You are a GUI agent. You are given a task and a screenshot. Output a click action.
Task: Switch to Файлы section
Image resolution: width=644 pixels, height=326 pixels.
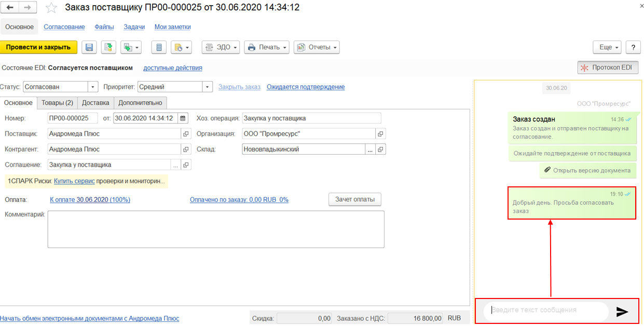(x=104, y=27)
